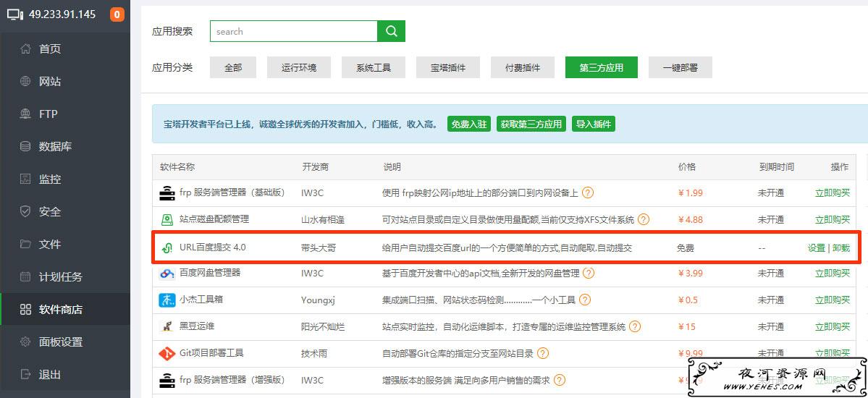The image size is (868, 398).
Task: Click the calendar icon next to 计划任务
Action: coord(25,276)
